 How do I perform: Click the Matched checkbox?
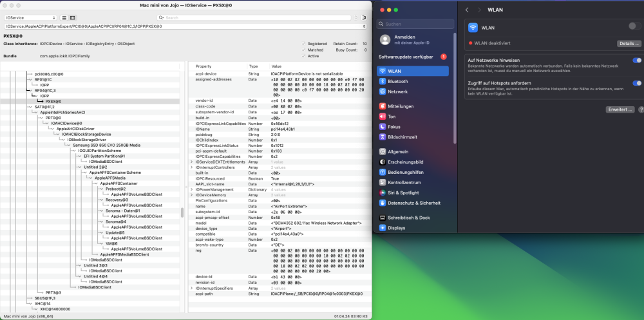303,50
